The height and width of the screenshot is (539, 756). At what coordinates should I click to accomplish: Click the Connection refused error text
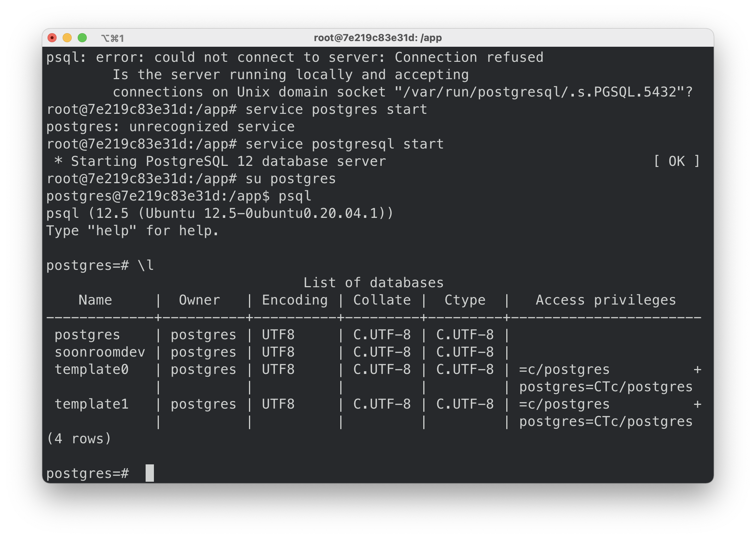[x=469, y=57]
